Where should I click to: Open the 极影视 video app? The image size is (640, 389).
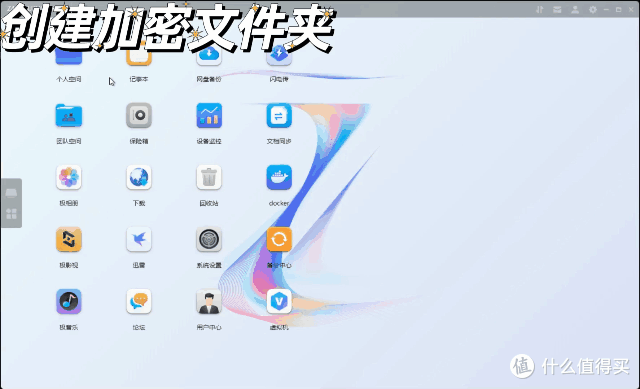pyautogui.click(x=69, y=240)
